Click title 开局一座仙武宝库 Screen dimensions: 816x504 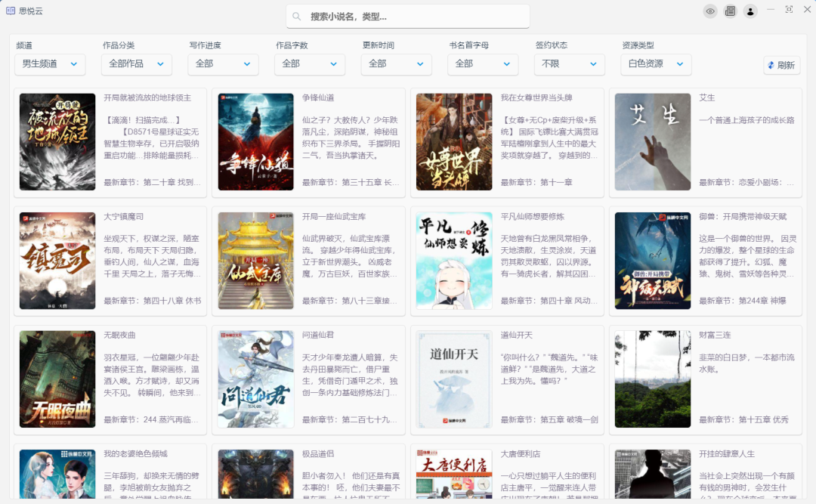pos(334,217)
